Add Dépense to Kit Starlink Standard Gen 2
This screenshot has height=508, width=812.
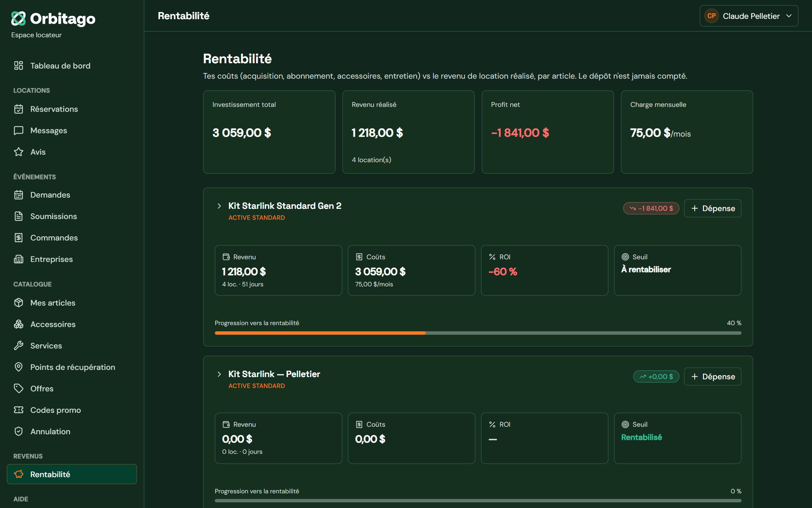coord(712,208)
